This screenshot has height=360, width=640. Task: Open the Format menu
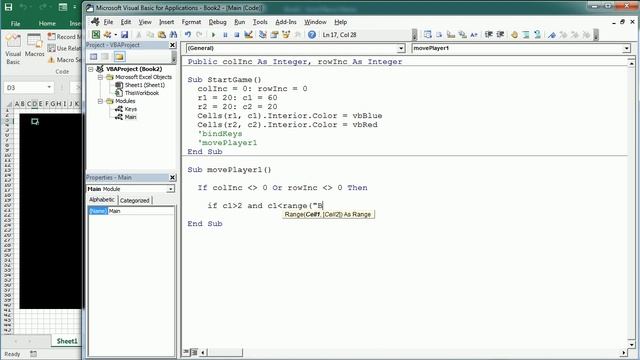pos(191,22)
